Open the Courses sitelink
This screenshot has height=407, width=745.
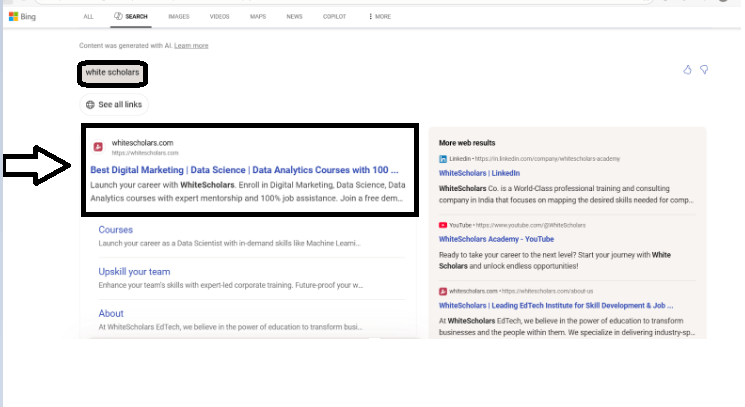tap(116, 230)
